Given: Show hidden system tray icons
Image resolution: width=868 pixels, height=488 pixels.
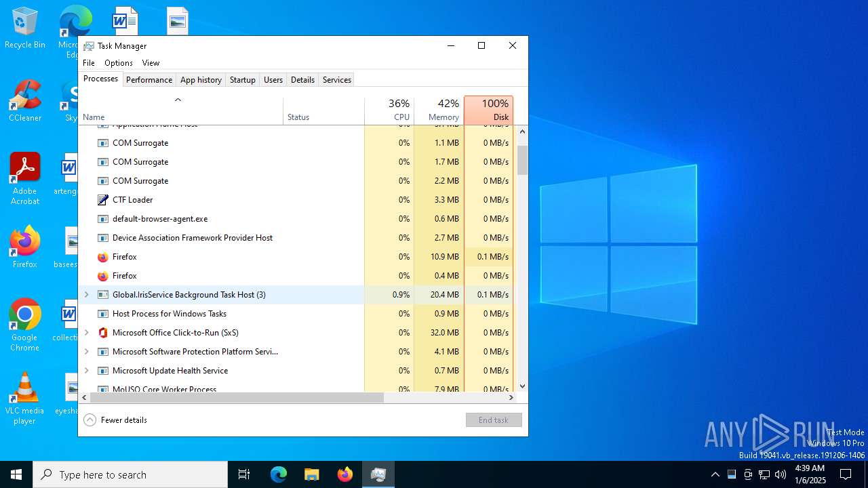Looking at the screenshot, I should [x=715, y=474].
